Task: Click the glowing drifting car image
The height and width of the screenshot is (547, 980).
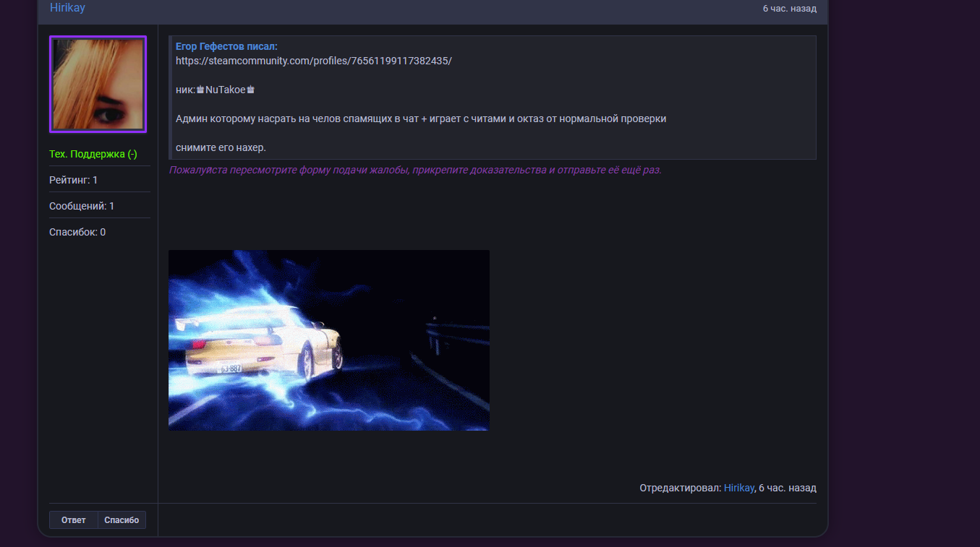Action: point(329,340)
